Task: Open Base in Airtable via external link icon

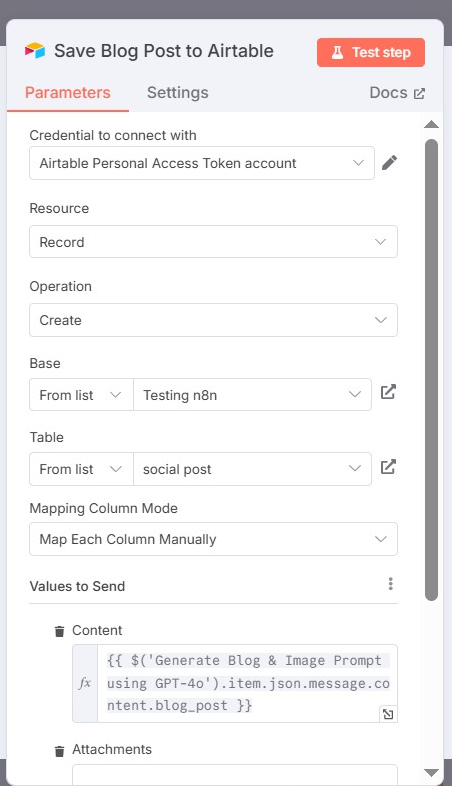Action: pyautogui.click(x=388, y=392)
